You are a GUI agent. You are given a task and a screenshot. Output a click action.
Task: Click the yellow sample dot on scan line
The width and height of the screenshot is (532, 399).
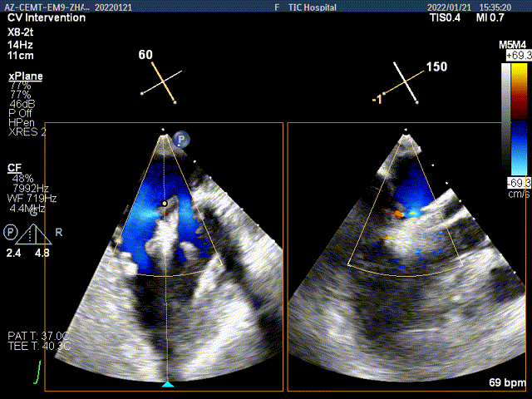[165, 202]
